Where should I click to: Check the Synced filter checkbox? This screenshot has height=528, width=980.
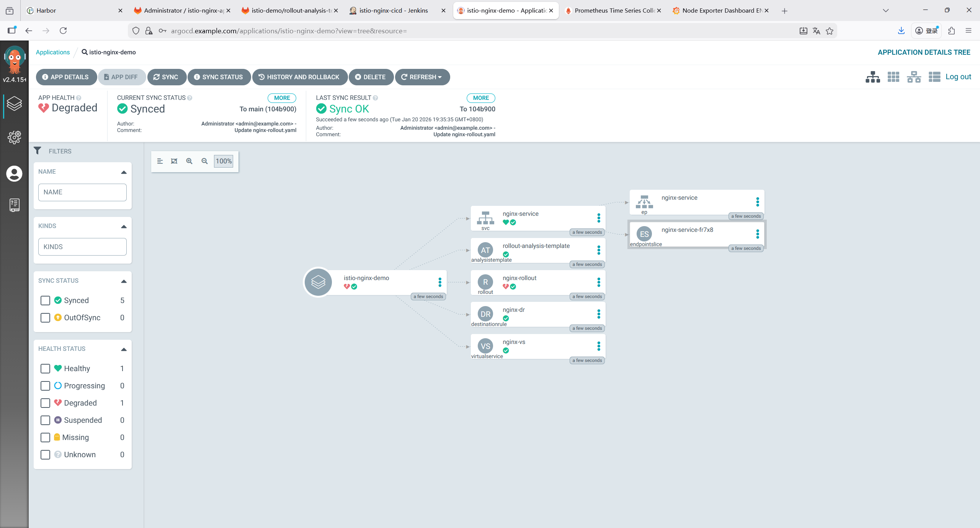pos(45,300)
